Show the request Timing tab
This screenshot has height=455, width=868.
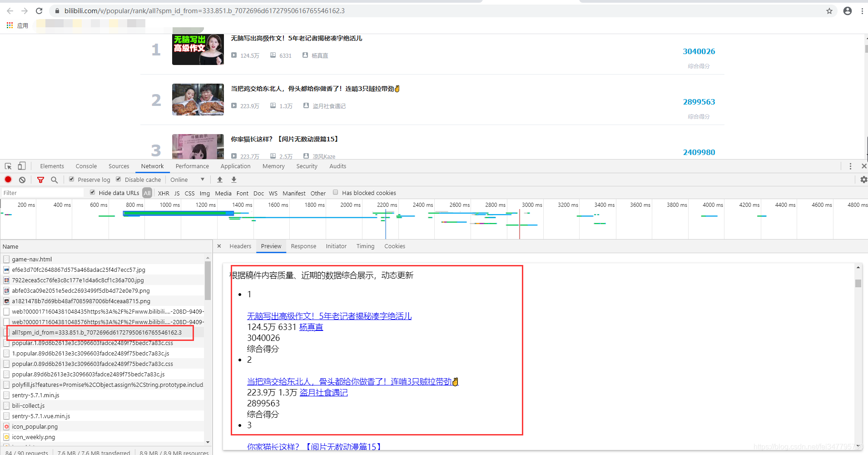[x=365, y=246]
